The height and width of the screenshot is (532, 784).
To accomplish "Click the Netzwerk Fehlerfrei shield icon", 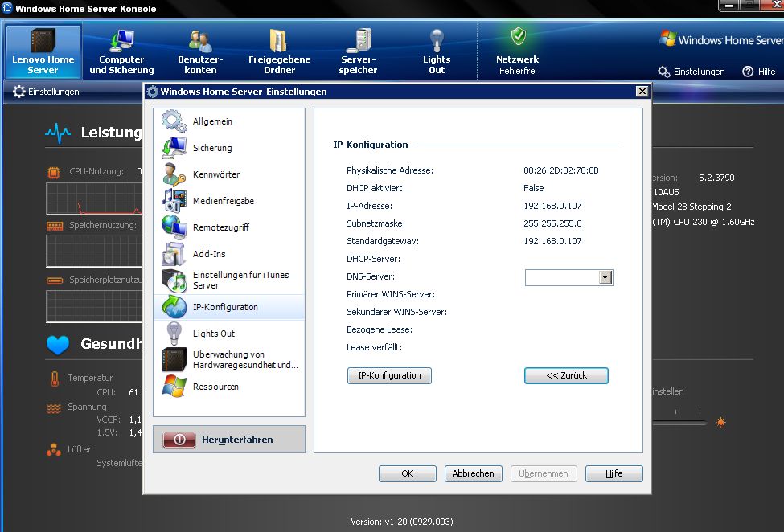I will coord(518,36).
